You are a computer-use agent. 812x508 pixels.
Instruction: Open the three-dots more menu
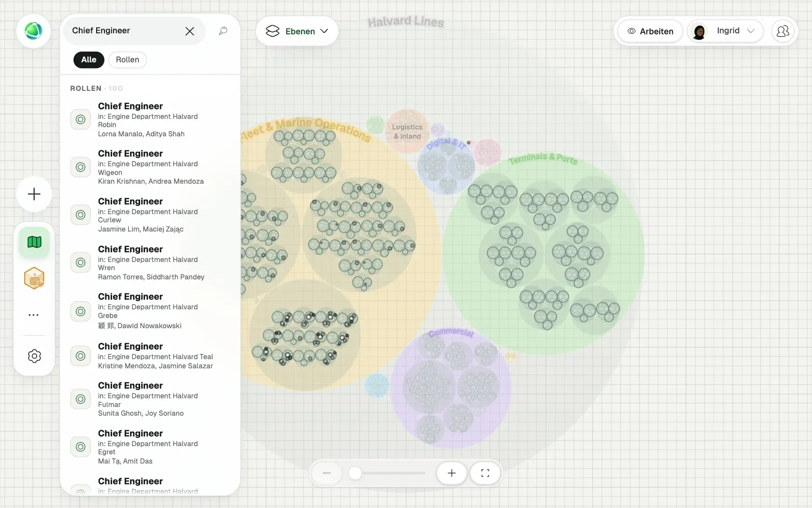pos(34,315)
